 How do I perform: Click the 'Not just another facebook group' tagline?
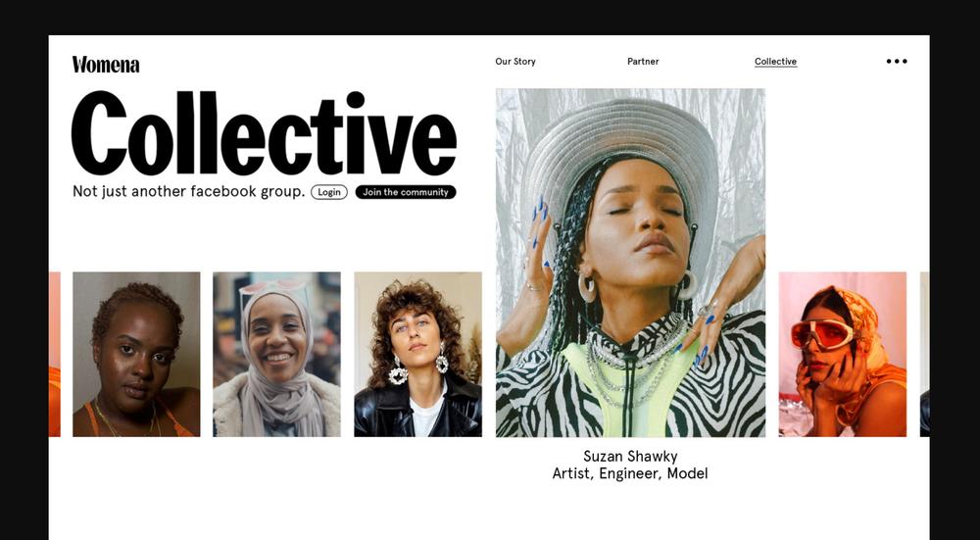[189, 191]
